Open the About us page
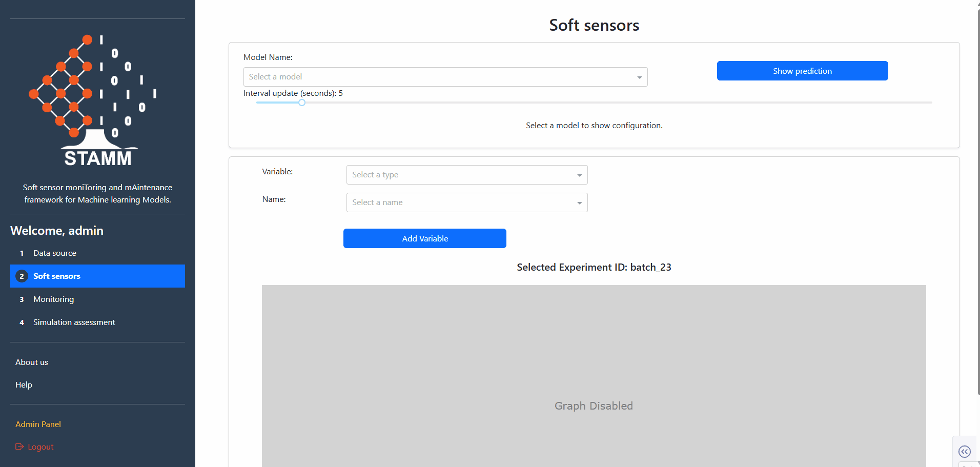 coord(31,362)
